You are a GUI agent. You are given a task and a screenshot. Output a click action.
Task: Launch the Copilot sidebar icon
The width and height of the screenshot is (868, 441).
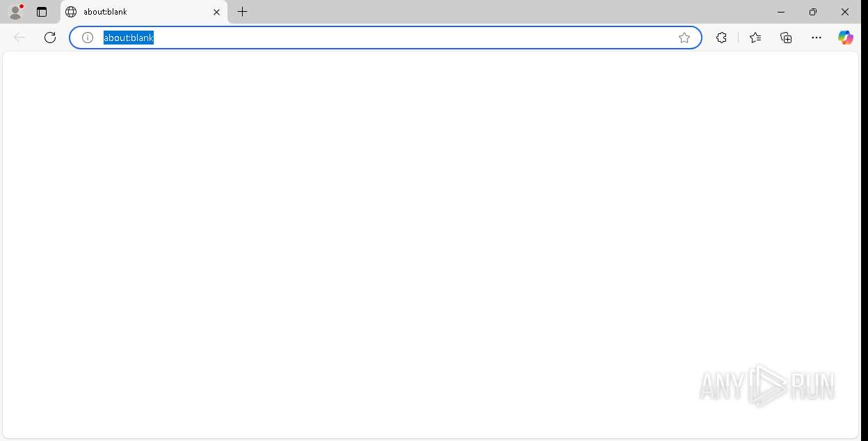[x=846, y=38]
